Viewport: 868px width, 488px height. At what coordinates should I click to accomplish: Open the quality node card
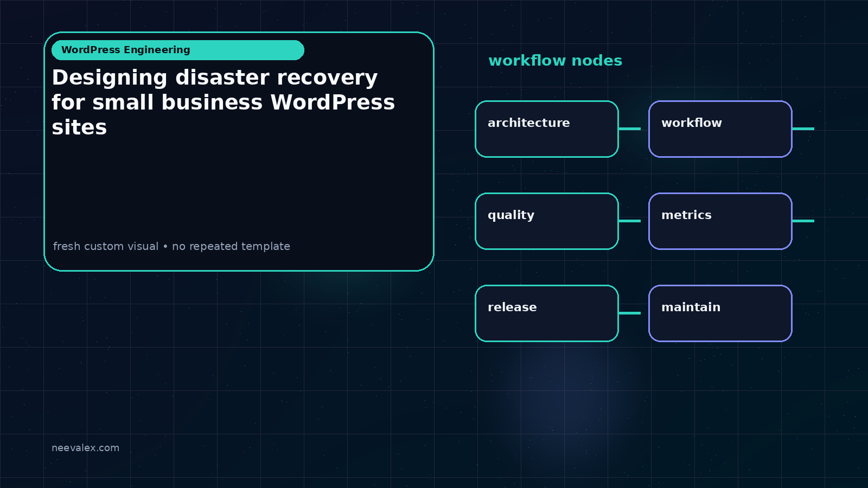(x=547, y=221)
